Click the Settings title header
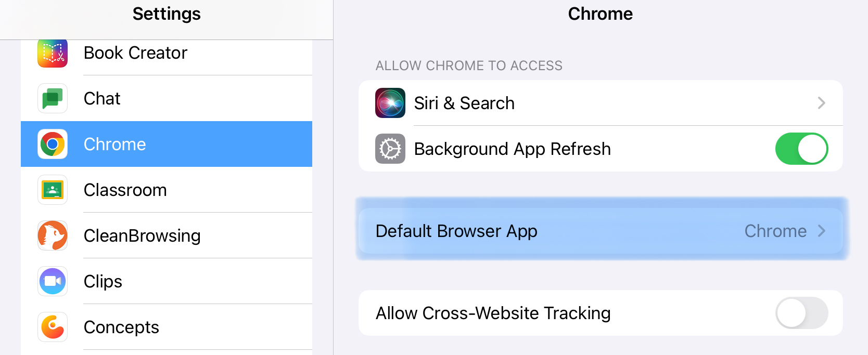 coord(167,14)
